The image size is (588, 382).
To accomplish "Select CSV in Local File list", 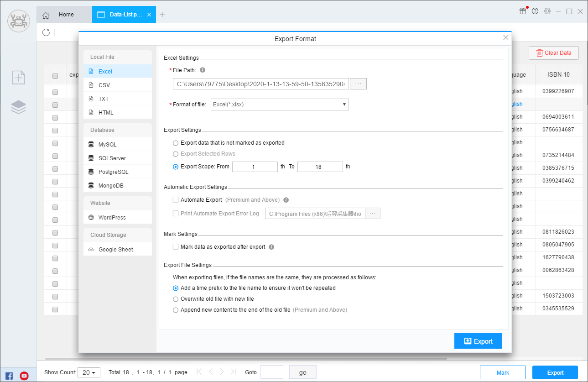I will pyautogui.click(x=104, y=85).
